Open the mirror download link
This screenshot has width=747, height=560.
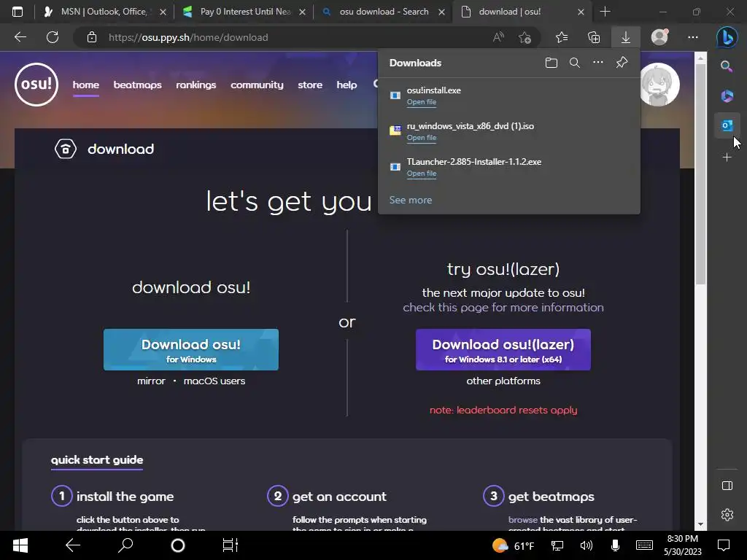pyautogui.click(x=151, y=381)
